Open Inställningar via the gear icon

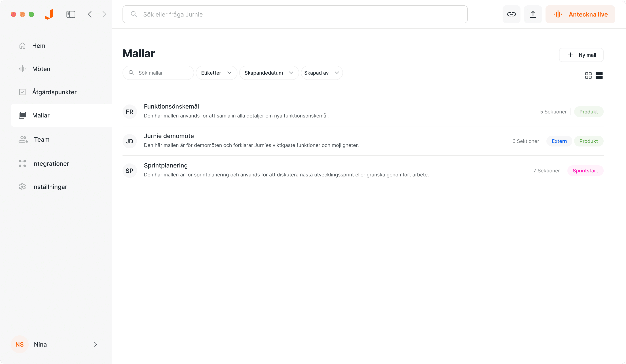tap(49, 187)
